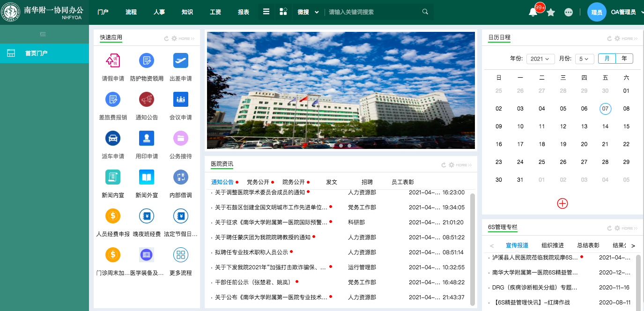Open the 用印申请 stamp icon
Screen dimensions: 644x311
tap(147, 138)
